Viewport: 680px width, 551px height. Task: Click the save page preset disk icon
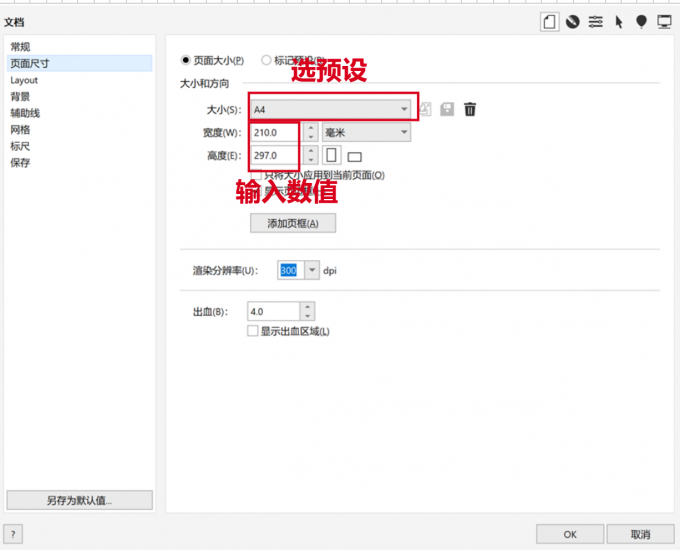447,109
